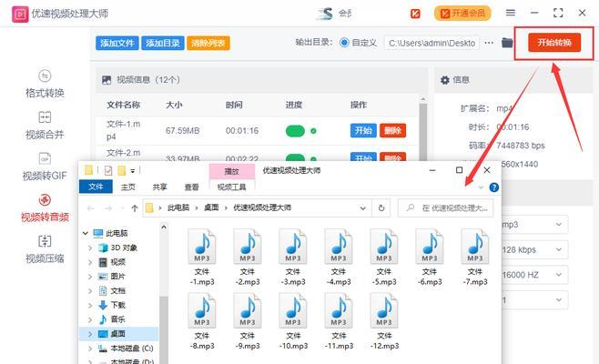
Task: Open the mp3 format dropdown
Action: pos(533,225)
